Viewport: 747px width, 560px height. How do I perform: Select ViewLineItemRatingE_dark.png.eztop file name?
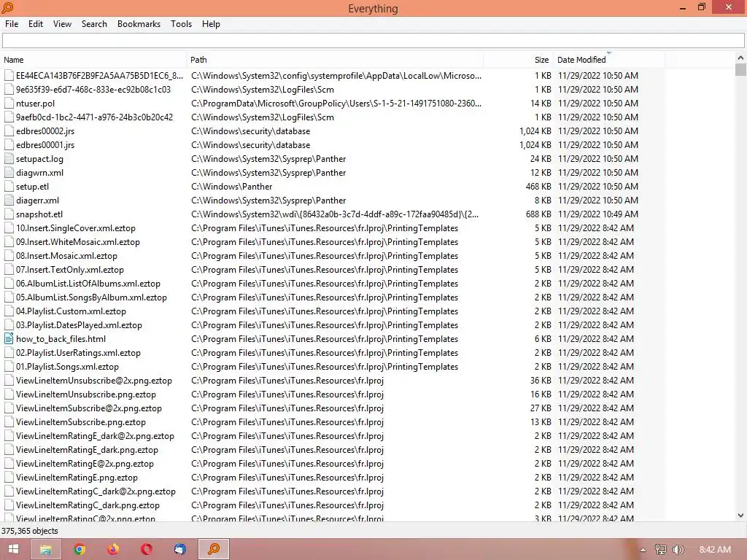88,449
